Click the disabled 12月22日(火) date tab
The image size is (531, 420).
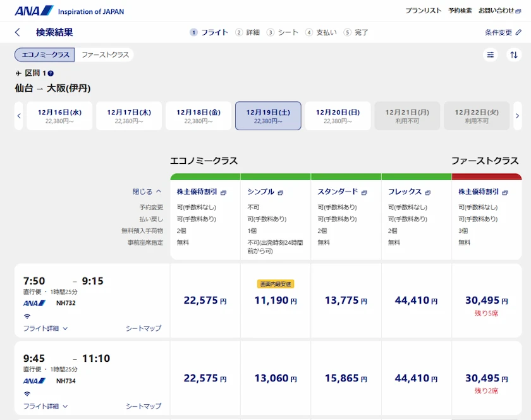pyautogui.click(x=477, y=116)
